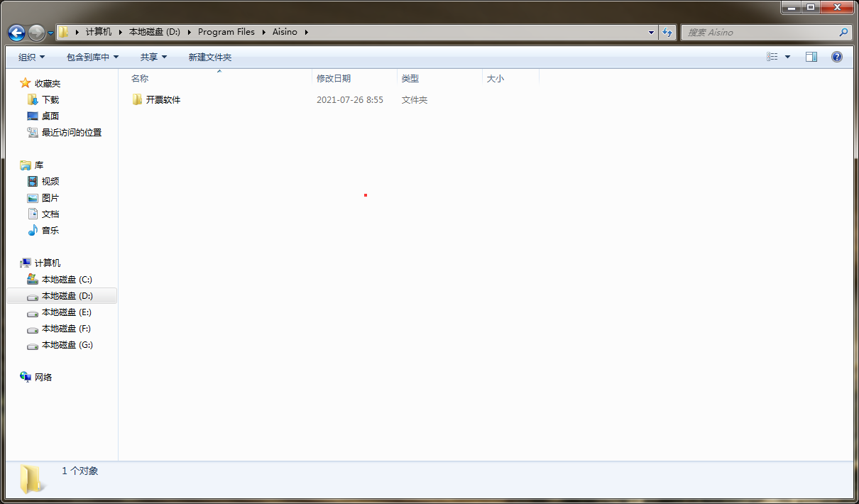Open 本地磁盘 (E:) in the sidebar
Viewport: 859px width, 504px height.
(67, 312)
